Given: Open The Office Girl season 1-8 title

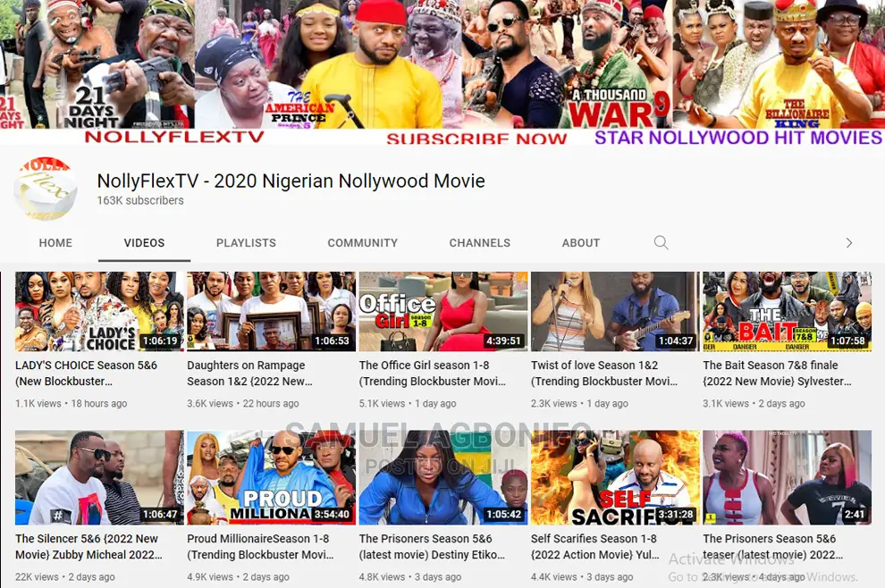Looking at the screenshot, I should point(433,373).
